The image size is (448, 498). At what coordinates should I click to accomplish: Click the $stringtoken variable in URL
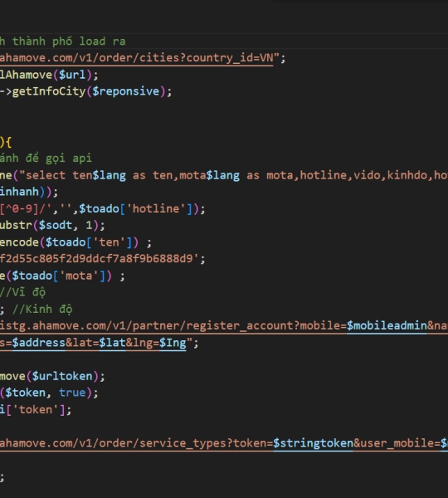[313, 443]
